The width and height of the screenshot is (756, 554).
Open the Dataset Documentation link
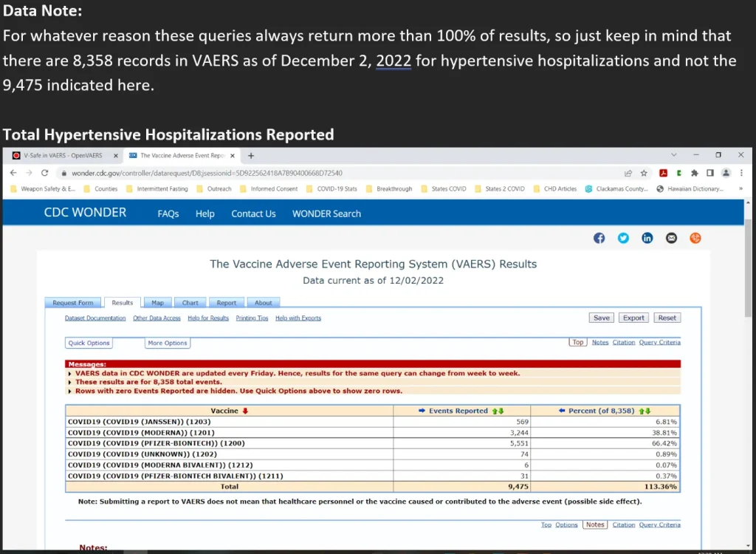pos(95,318)
